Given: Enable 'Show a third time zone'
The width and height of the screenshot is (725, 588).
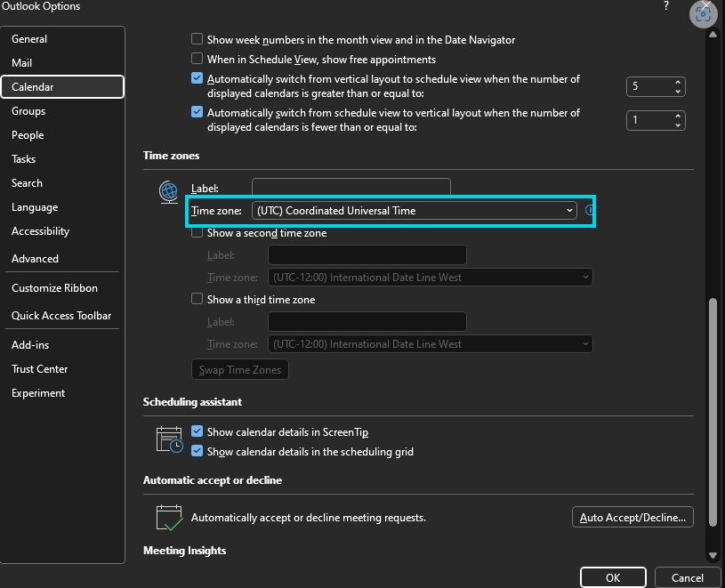Looking at the screenshot, I should [197, 299].
